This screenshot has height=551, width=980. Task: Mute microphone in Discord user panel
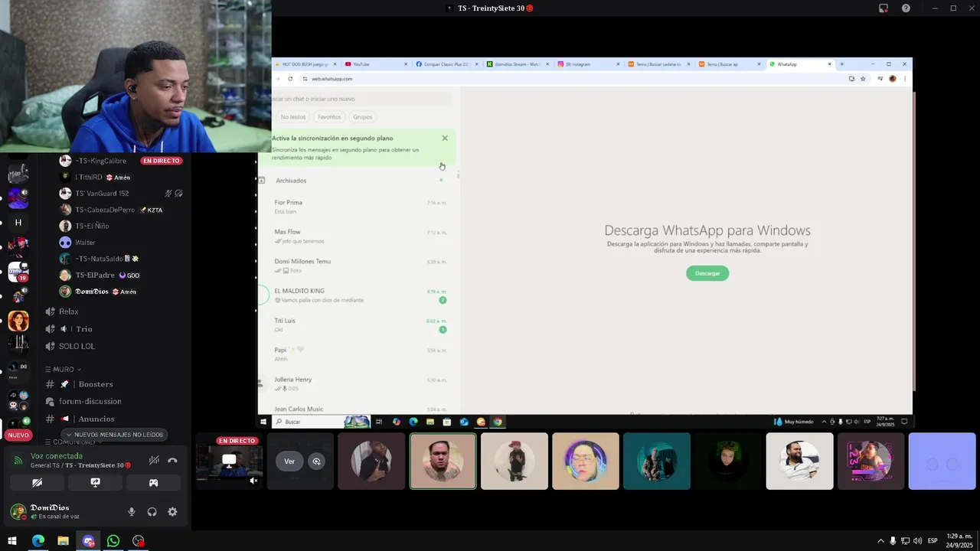[132, 512]
